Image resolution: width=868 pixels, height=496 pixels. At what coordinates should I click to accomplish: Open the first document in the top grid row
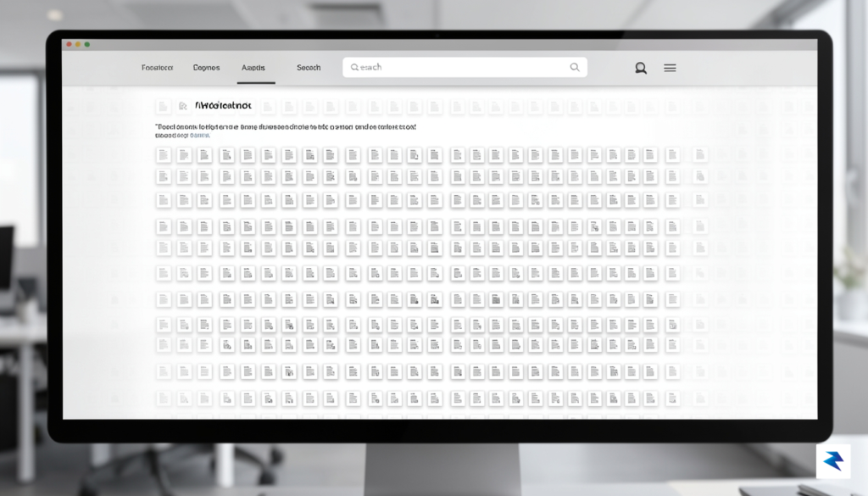[163, 155]
